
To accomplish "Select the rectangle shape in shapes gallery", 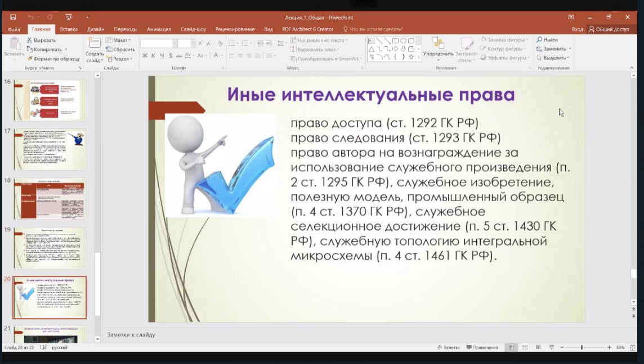I will 395,41.
